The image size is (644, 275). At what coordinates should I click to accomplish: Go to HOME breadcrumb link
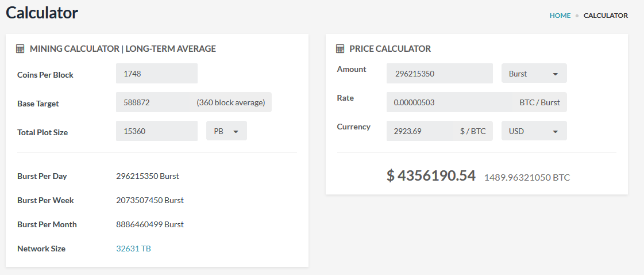pos(560,16)
